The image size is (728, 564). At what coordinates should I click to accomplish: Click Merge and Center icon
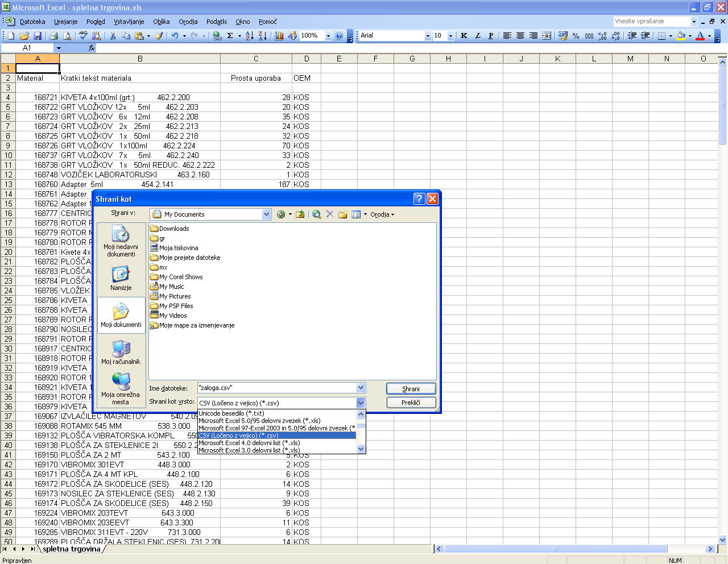[547, 36]
